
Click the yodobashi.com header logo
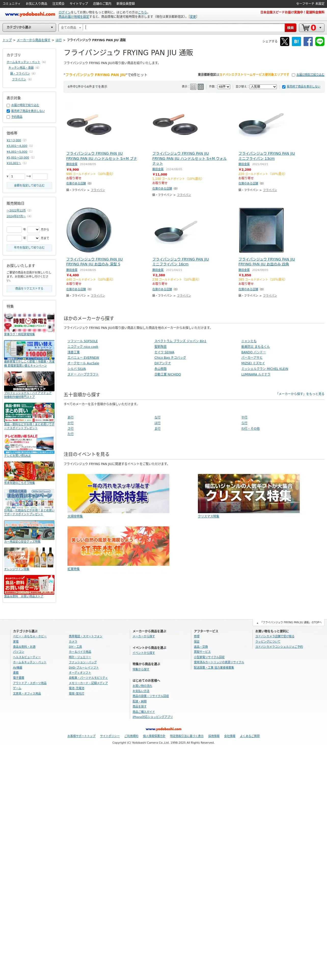pos(30,14)
